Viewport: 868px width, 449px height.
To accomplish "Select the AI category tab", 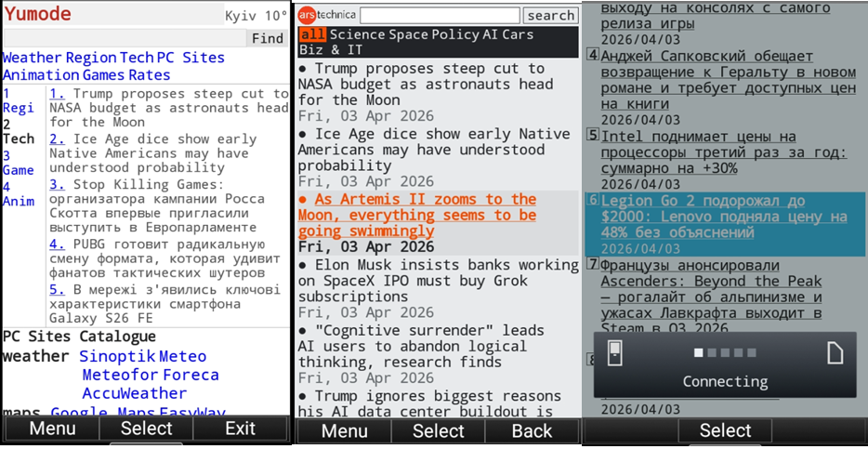I will tap(491, 34).
